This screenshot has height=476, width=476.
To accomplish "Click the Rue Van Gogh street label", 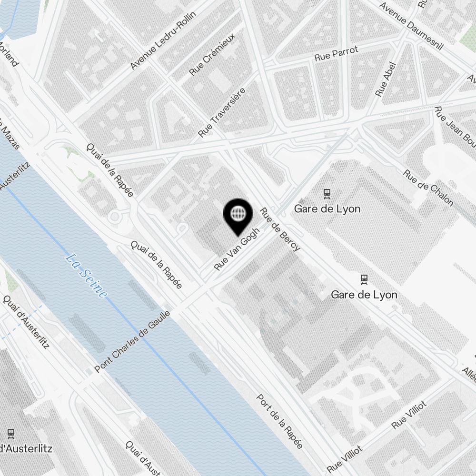I will click(x=237, y=248).
